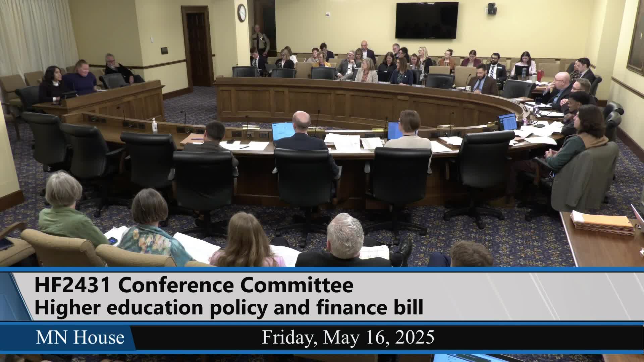This screenshot has height=362, width=644.
Task: Click the Higher education policy subtitle text
Action: (x=228, y=308)
